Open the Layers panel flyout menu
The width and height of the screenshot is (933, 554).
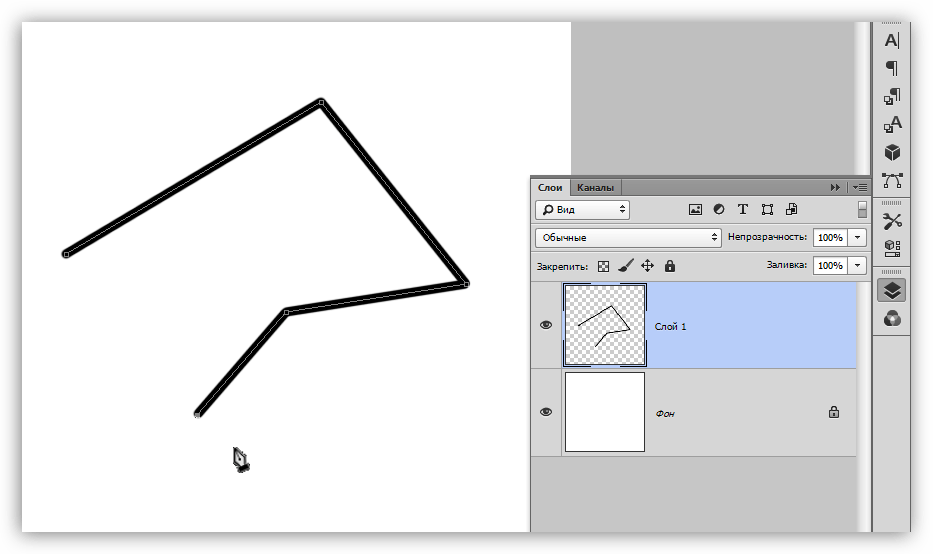point(859,187)
